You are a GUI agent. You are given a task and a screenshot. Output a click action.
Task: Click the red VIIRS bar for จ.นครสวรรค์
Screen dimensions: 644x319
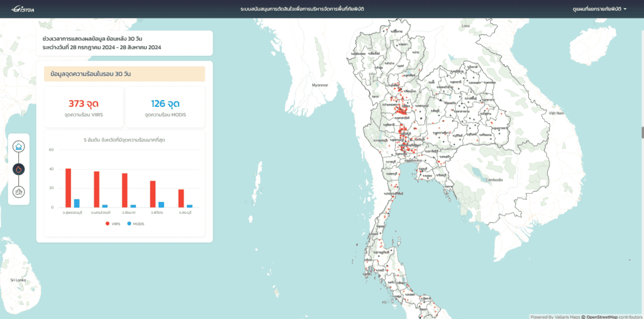pyautogui.click(x=97, y=189)
